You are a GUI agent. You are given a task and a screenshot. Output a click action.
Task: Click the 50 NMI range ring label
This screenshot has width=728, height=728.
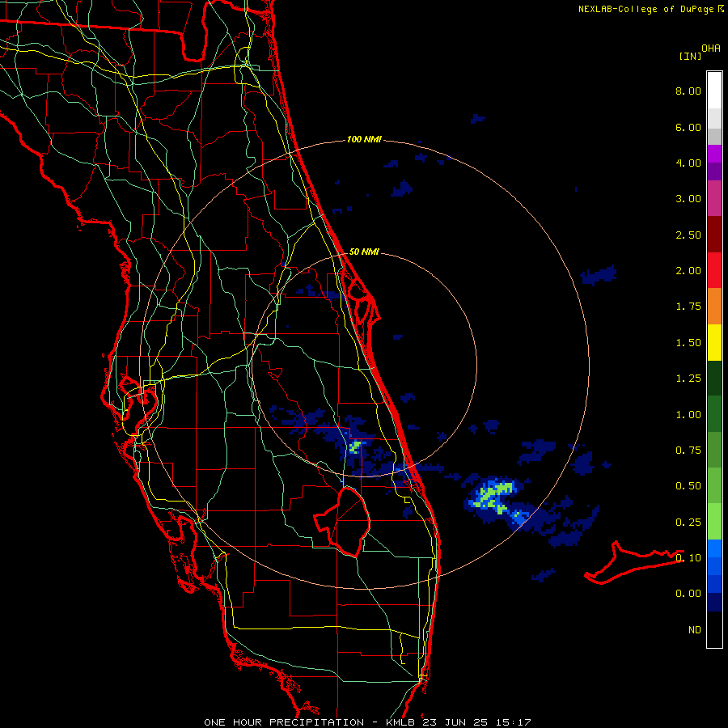coord(364,252)
